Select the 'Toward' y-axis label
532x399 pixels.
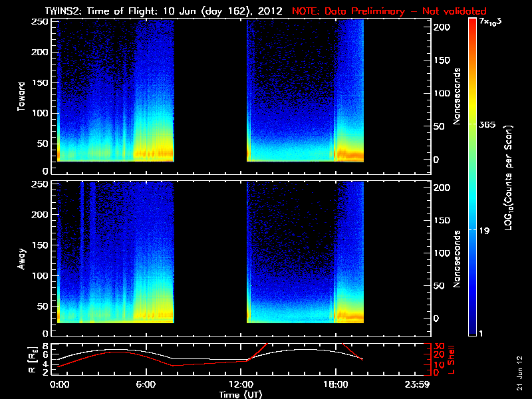(x=22, y=95)
